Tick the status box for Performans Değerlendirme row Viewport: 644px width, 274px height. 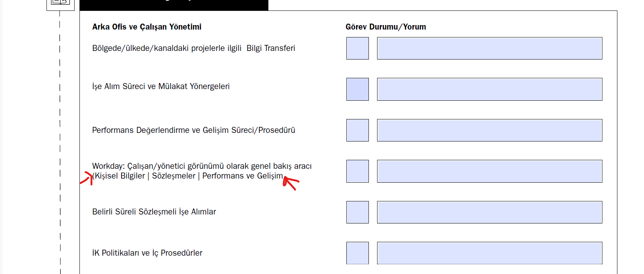[358, 130]
